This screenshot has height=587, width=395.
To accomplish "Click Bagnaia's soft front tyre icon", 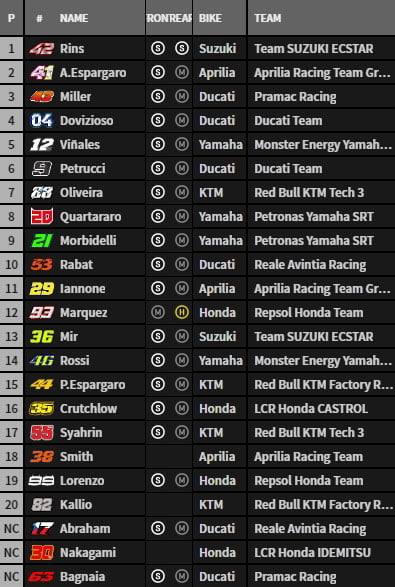I will [158, 576].
